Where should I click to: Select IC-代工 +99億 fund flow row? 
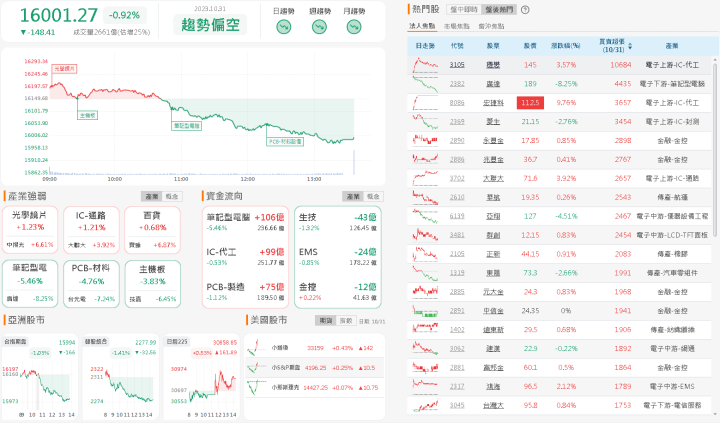point(245,256)
